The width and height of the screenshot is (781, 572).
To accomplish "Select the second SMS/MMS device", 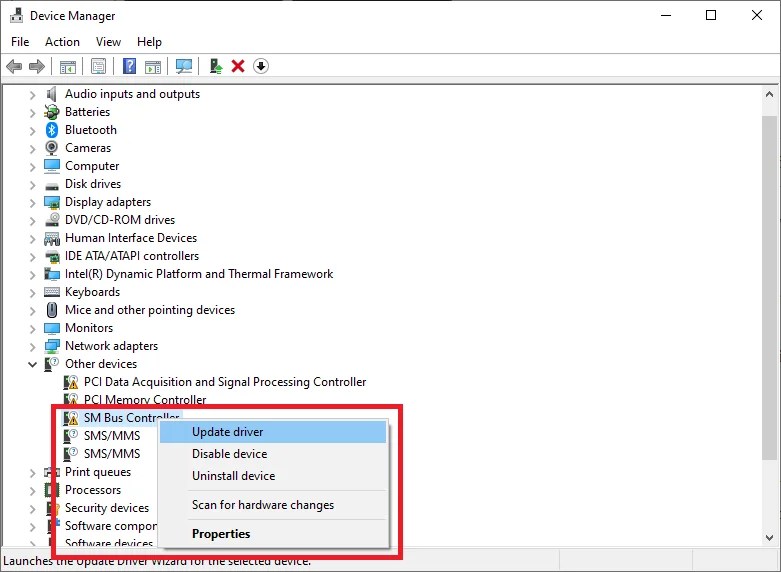I will click(x=112, y=454).
